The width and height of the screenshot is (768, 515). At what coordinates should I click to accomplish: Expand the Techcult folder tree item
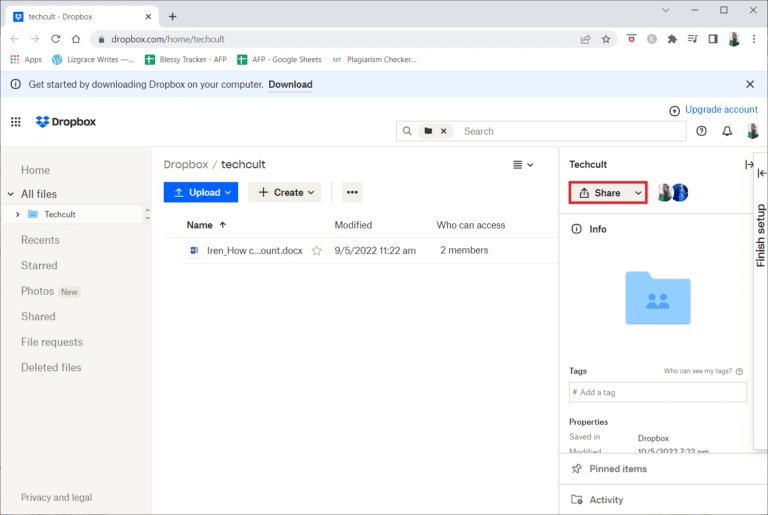[17, 214]
